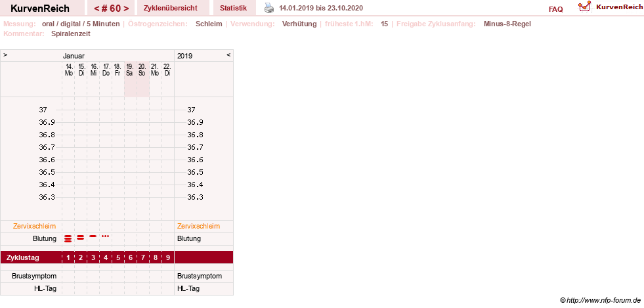Screen dimensions: 644x308
Task: Click Zyklustag number 5
Action: point(118,258)
